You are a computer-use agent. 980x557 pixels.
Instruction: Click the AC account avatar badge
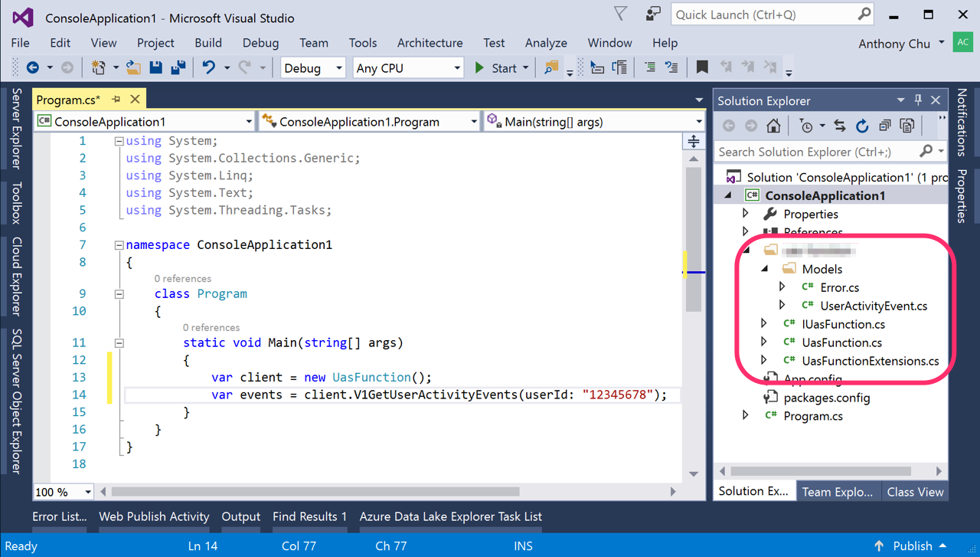[x=962, y=43]
